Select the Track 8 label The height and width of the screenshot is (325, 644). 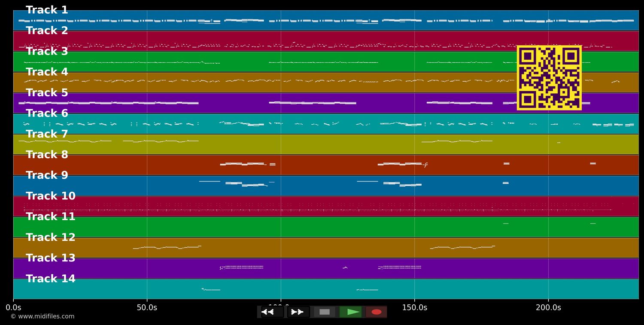click(x=47, y=154)
